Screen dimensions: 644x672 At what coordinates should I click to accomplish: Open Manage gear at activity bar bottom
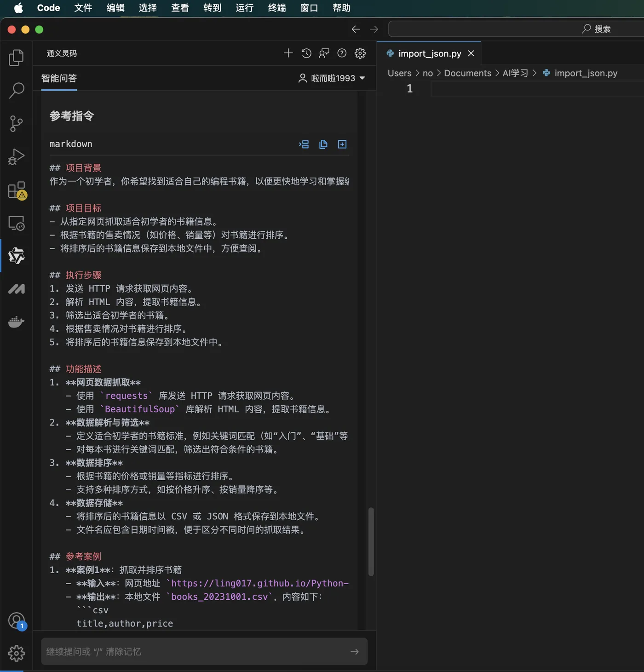click(17, 653)
